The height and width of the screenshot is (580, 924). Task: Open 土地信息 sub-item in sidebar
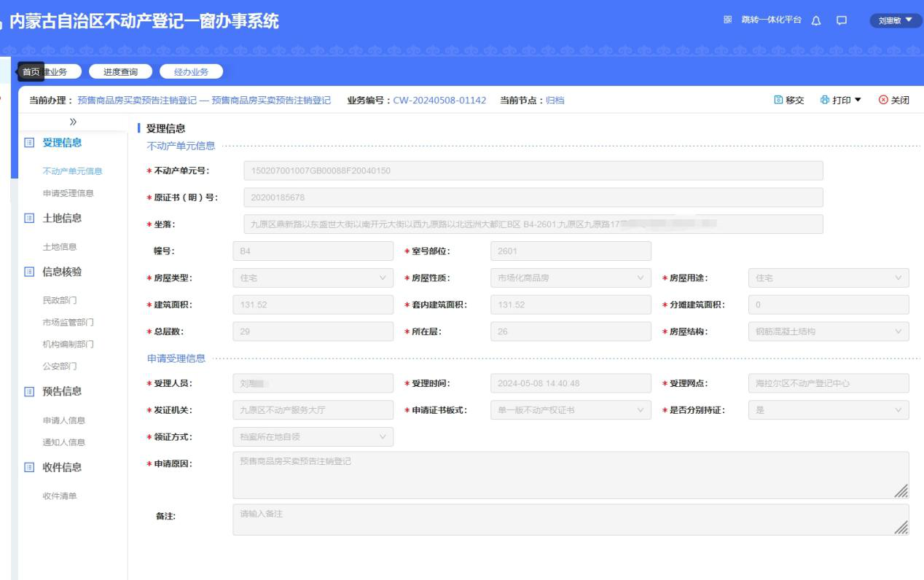point(60,247)
